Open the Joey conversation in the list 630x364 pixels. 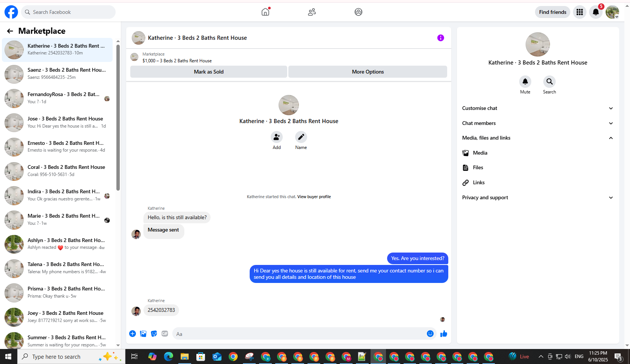[57, 317]
